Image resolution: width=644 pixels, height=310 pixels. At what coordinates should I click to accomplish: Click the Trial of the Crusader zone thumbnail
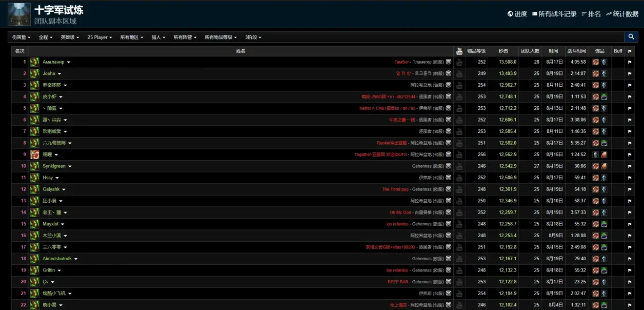(19, 14)
